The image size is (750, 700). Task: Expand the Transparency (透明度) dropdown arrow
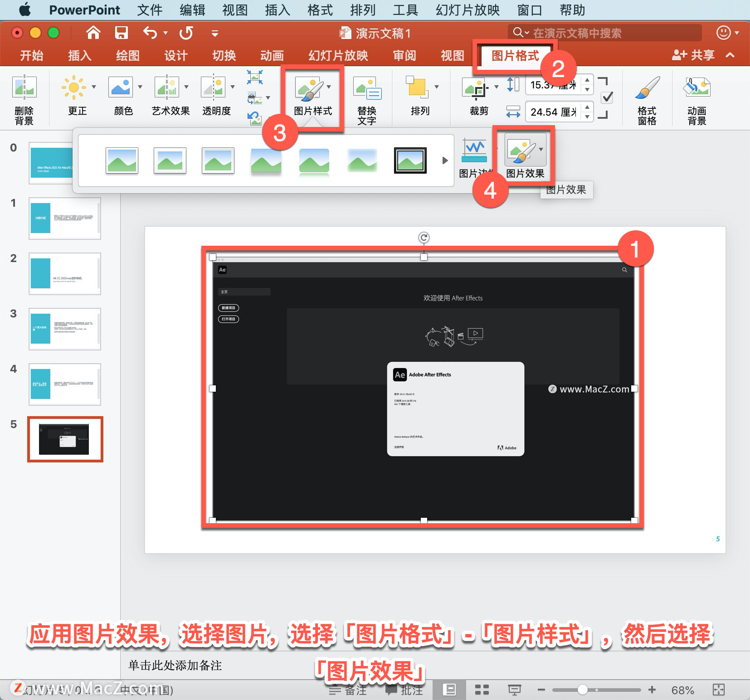point(233,87)
